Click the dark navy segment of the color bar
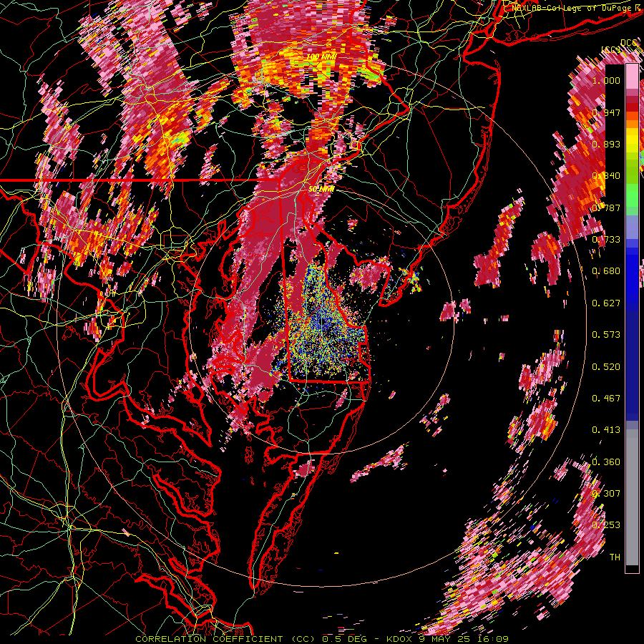The height and width of the screenshot is (644, 644). point(632,361)
